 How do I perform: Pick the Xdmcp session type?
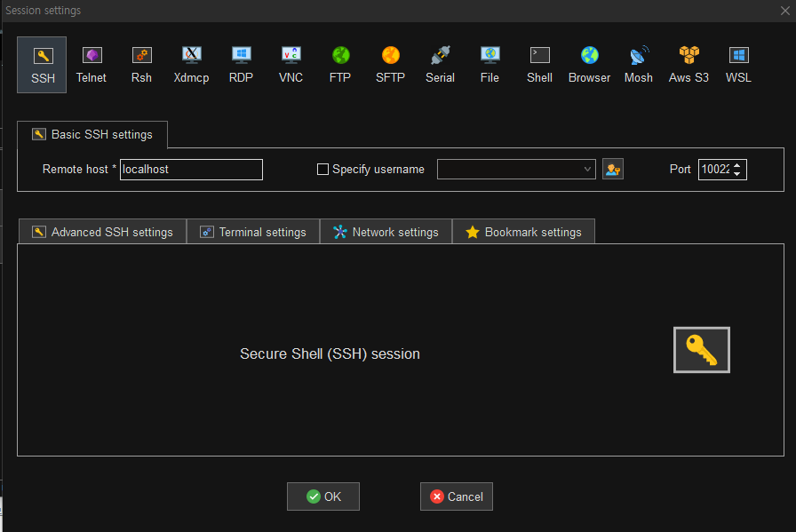click(191, 65)
